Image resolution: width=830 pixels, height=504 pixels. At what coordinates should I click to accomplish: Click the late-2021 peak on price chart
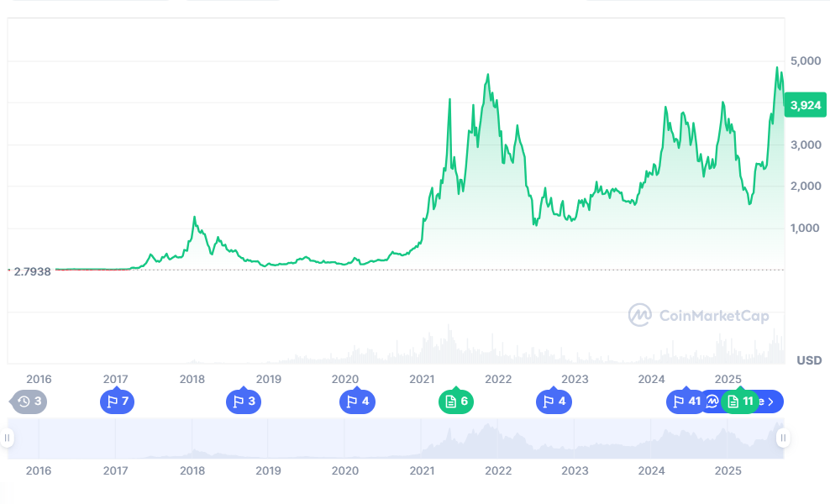coord(487,75)
